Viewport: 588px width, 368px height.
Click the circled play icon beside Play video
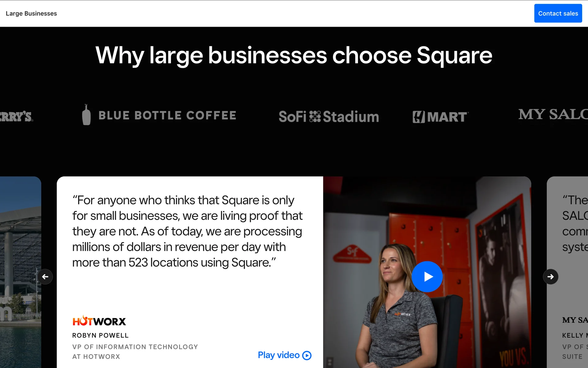[x=307, y=355]
